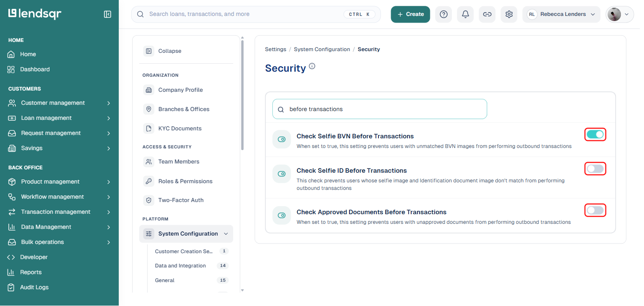Image resolution: width=644 pixels, height=306 pixels.
Task: Click the Company Profile building icon
Action: coord(149,90)
